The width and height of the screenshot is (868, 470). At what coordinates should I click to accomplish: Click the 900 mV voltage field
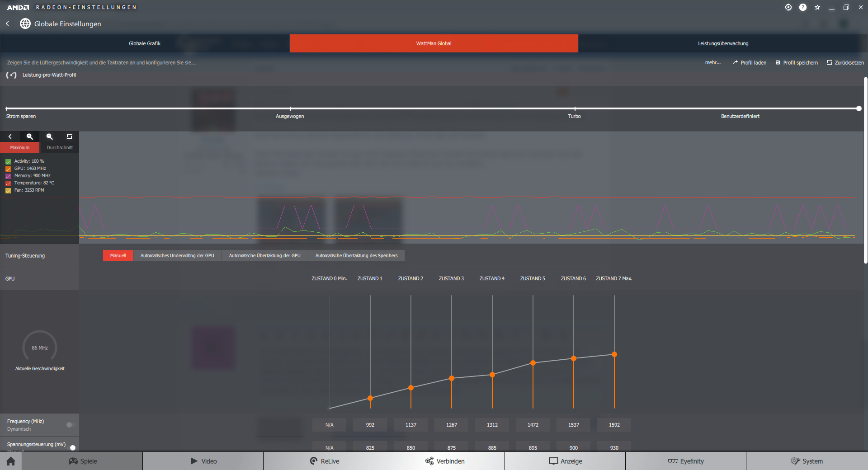coord(574,446)
